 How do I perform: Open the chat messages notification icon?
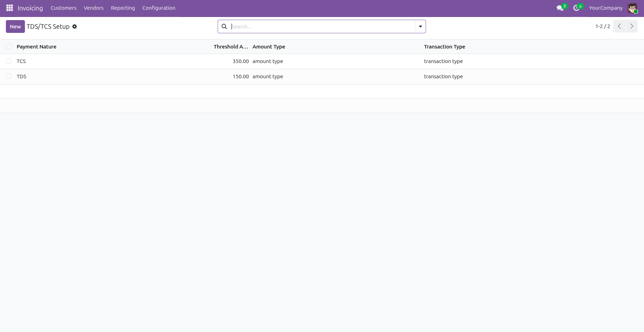[560, 8]
